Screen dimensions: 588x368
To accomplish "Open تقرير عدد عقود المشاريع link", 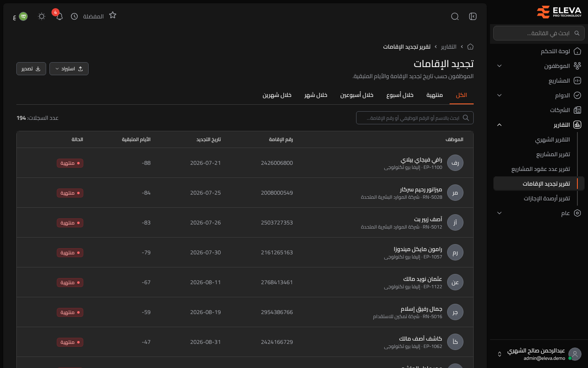I will tap(541, 169).
